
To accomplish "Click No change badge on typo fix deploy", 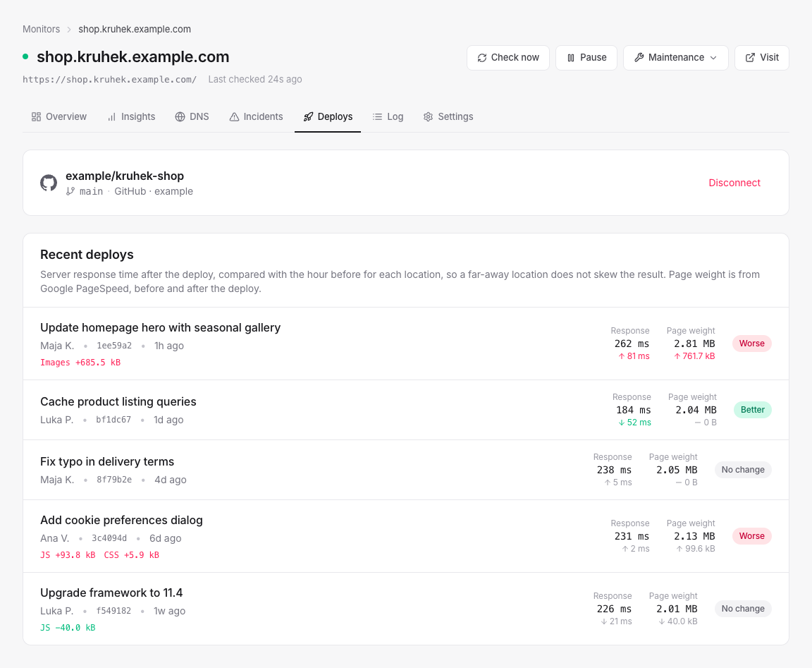I will [x=743, y=470].
